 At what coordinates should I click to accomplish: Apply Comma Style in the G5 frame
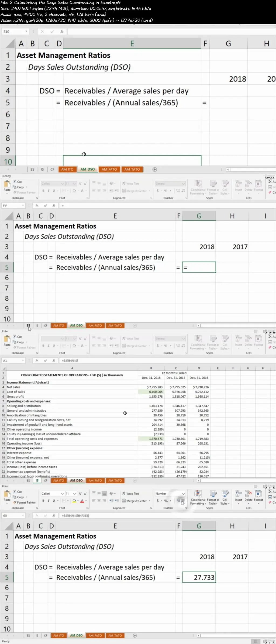[x=171, y=501]
